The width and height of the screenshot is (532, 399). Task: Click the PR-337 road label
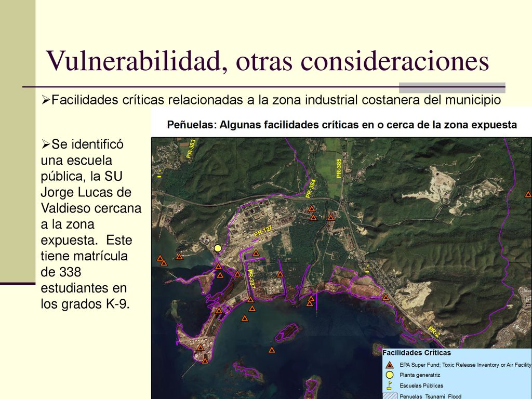point(251,279)
